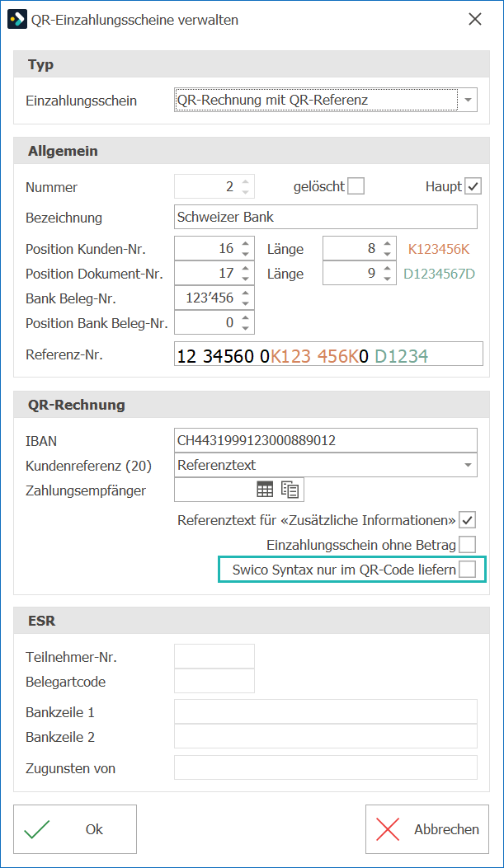Increase Bank Beleg-Nr. value

coord(245,293)
